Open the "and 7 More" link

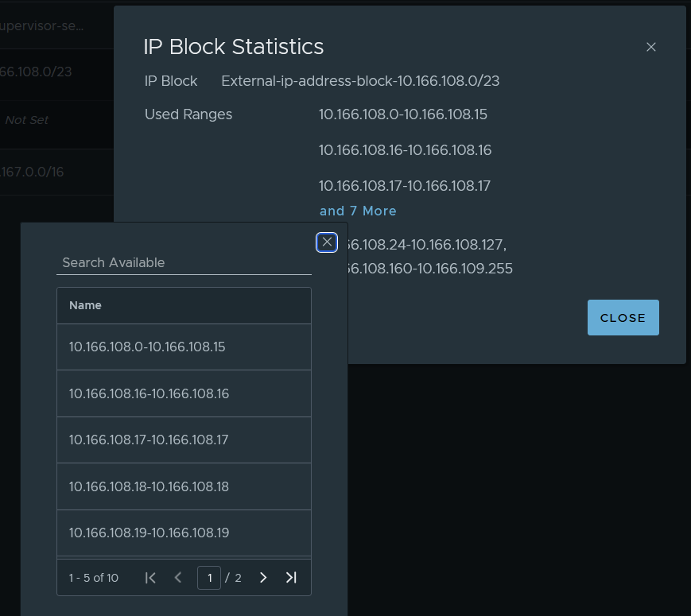pyautogui.click(x=357, y=211)
